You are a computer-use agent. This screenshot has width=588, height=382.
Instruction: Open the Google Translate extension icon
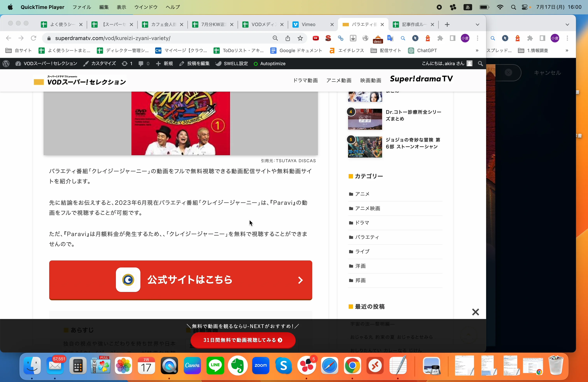tap(390, 38)
